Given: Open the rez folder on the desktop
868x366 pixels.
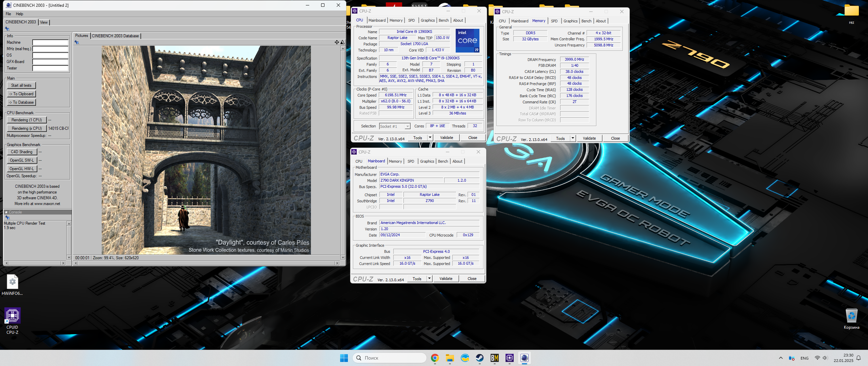Looking at the screenshot, I should [851, 15].
